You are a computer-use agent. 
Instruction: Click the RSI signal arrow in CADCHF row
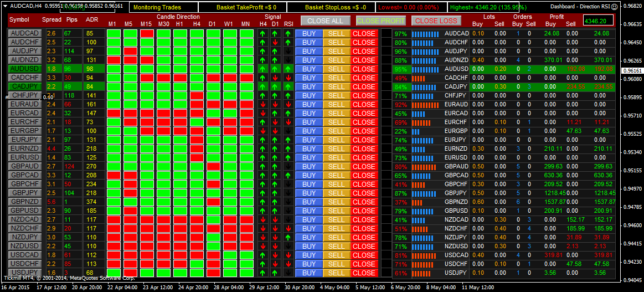288,78
